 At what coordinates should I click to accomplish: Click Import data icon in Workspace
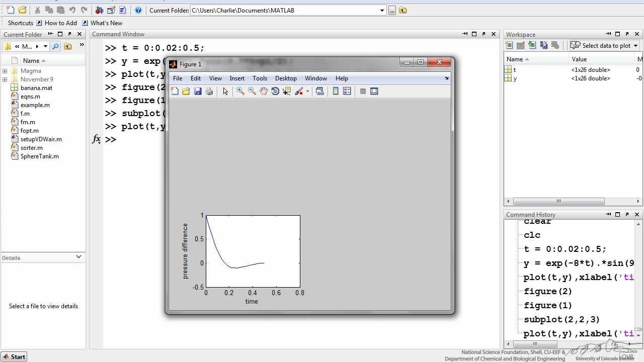[532, 45]
